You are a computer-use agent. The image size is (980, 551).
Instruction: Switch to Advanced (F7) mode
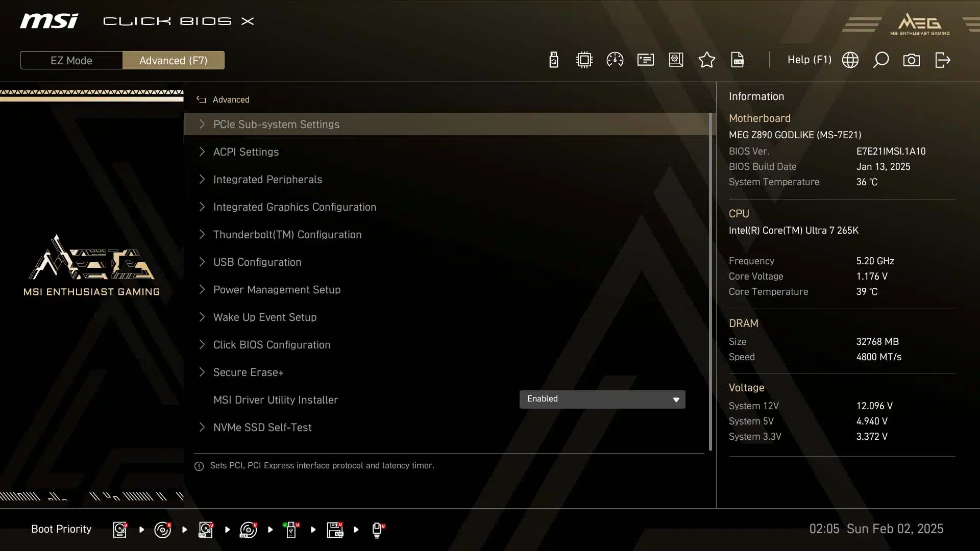(174, 60)
